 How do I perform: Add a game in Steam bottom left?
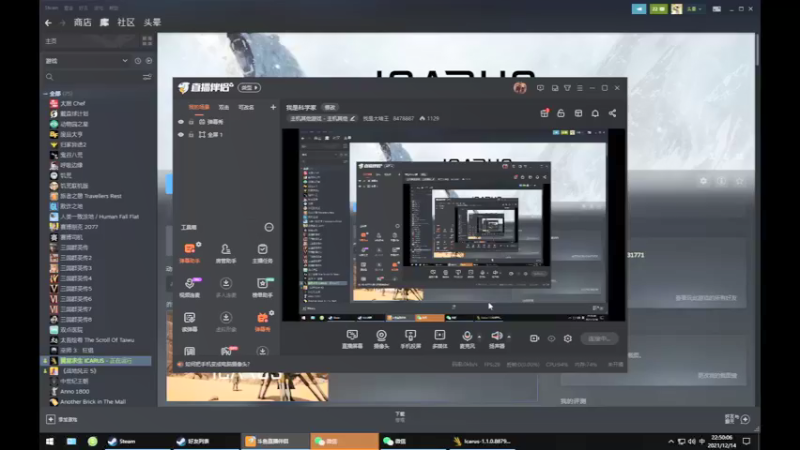tap(62, 419)
